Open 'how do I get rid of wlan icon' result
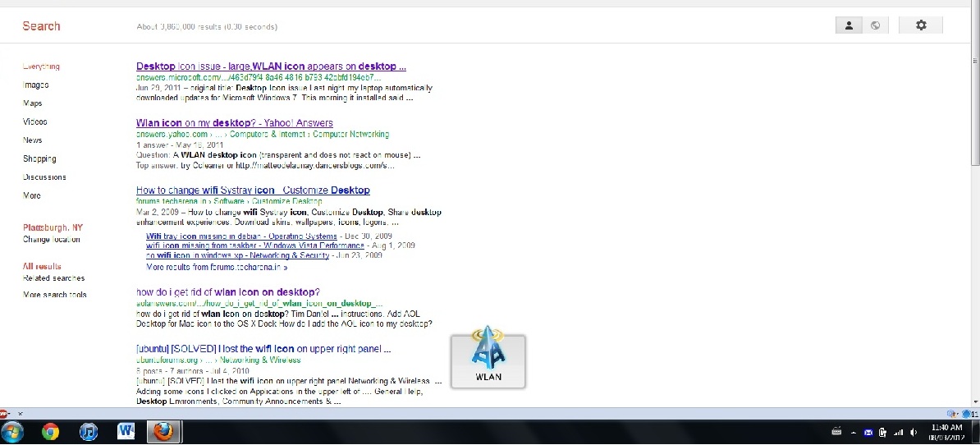Screen dimensions: 980x445 pos(227,292)
